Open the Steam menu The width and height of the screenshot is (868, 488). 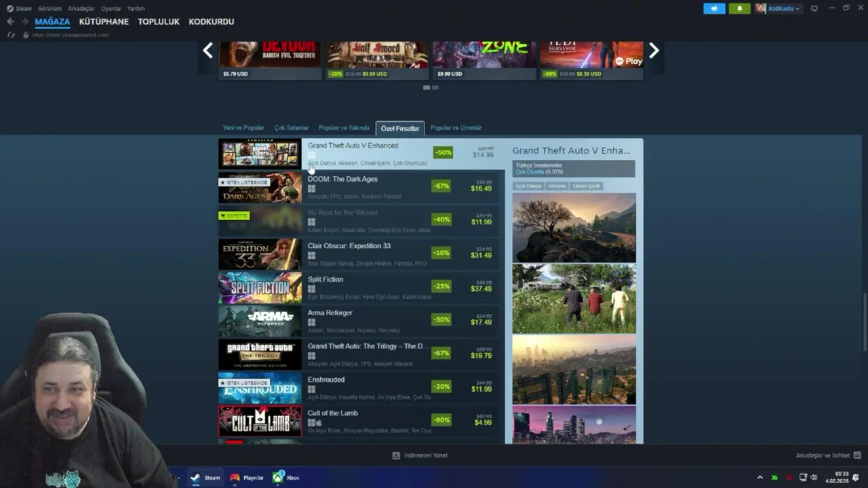(19, 9)
